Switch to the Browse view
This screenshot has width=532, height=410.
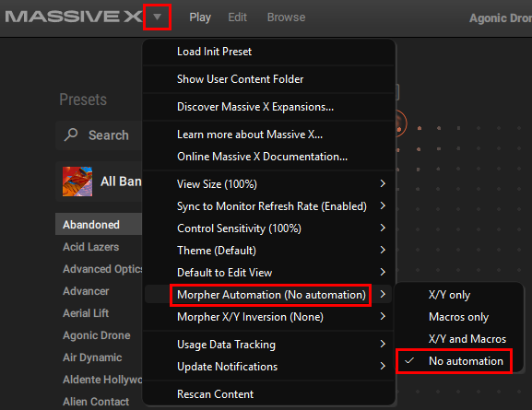[x=286, y=18]
